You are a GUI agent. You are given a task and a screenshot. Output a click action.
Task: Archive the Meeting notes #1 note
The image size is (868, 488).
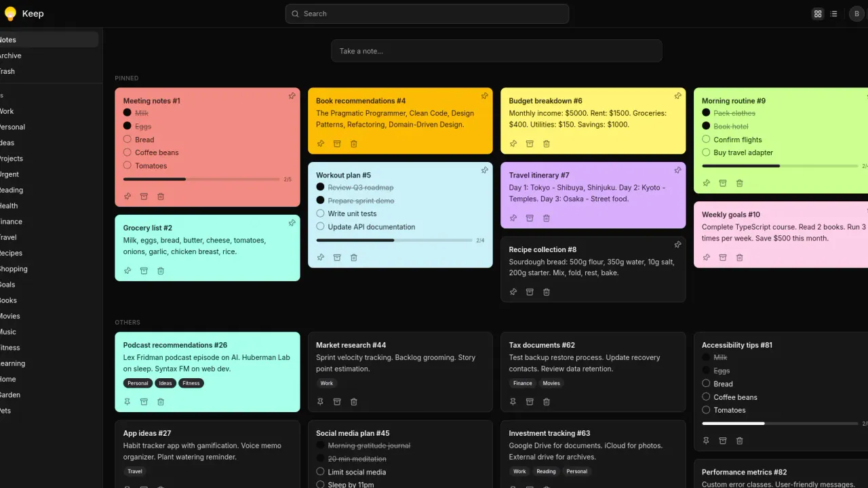pyautogui.click(x=144, y=197)
